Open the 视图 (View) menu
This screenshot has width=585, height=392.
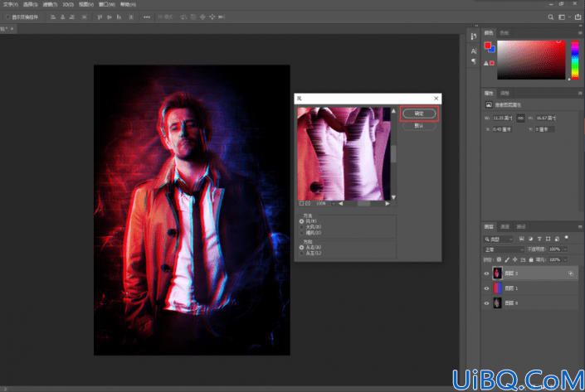[x=86, y=4]
